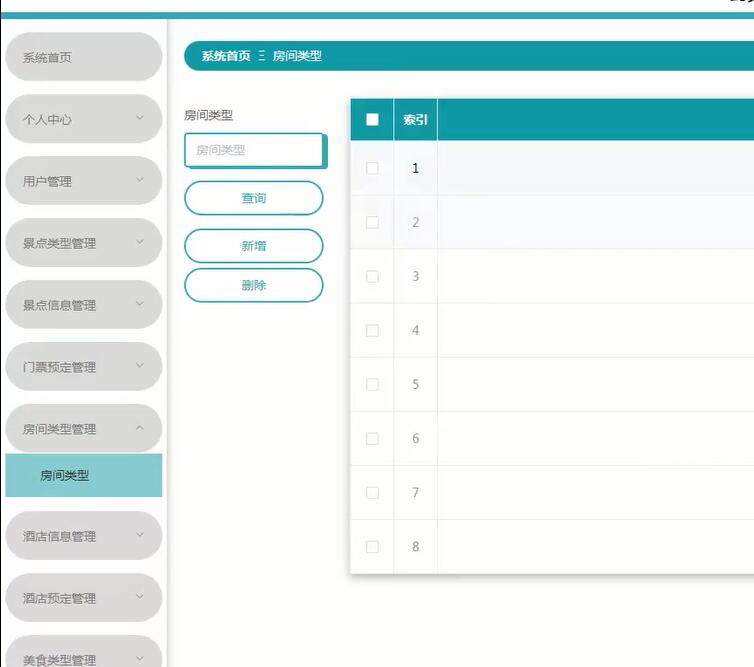Click the 新增 add button
The image size is (754, 667).
[253, 246]
